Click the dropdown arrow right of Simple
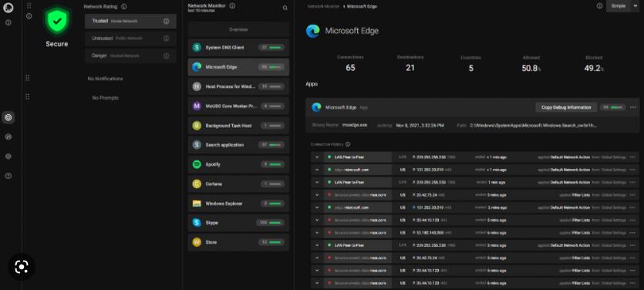644x290 pixels. click(x=636, y=5)
